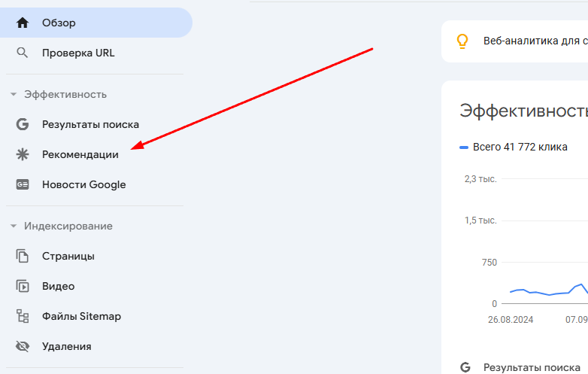Click the magnifier icon for Проверка URL
This screenshot has height=374, width=588.
pos(23,53)
